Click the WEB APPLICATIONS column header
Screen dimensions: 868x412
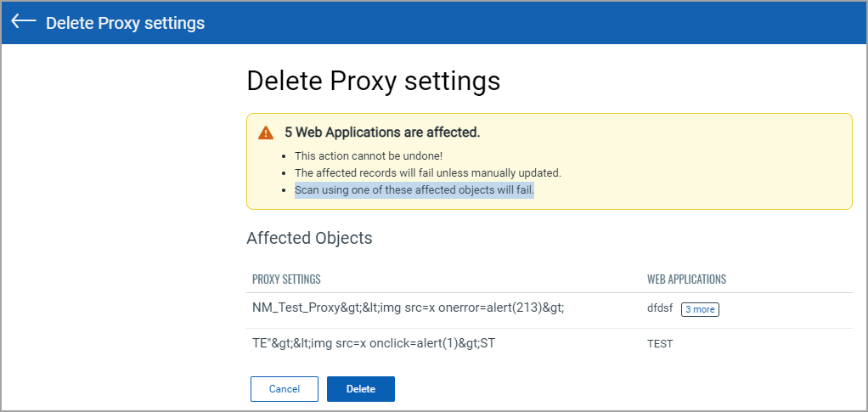686,279
